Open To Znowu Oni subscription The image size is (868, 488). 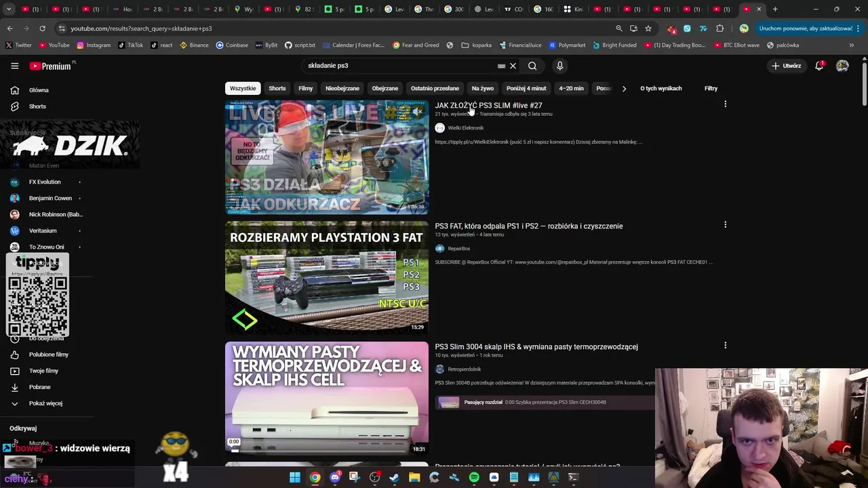46,247
